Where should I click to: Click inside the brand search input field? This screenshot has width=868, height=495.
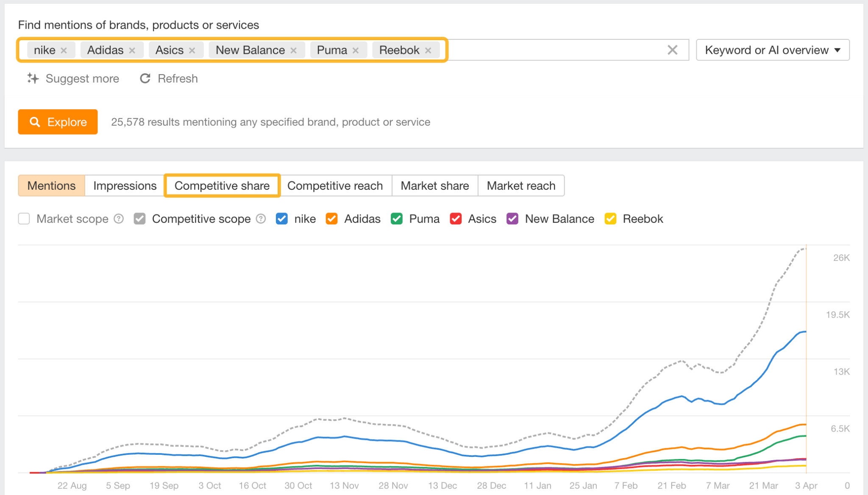click(x=551, y=50)
